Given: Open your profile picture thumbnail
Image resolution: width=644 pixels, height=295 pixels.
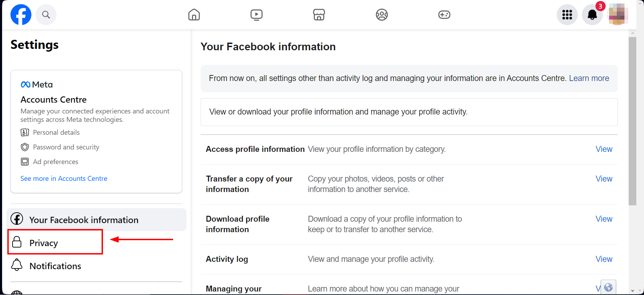Looking at the screenshot, I should click(618, 15).
